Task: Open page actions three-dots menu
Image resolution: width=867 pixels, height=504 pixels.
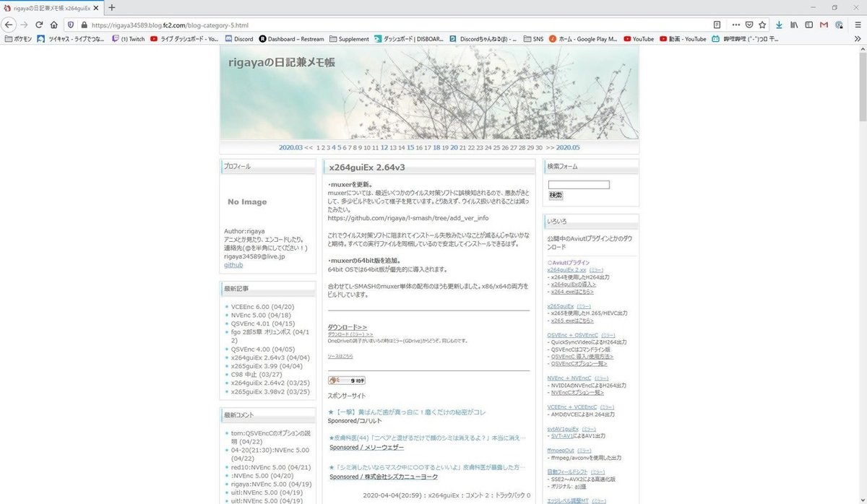Action: click(736, 25)
